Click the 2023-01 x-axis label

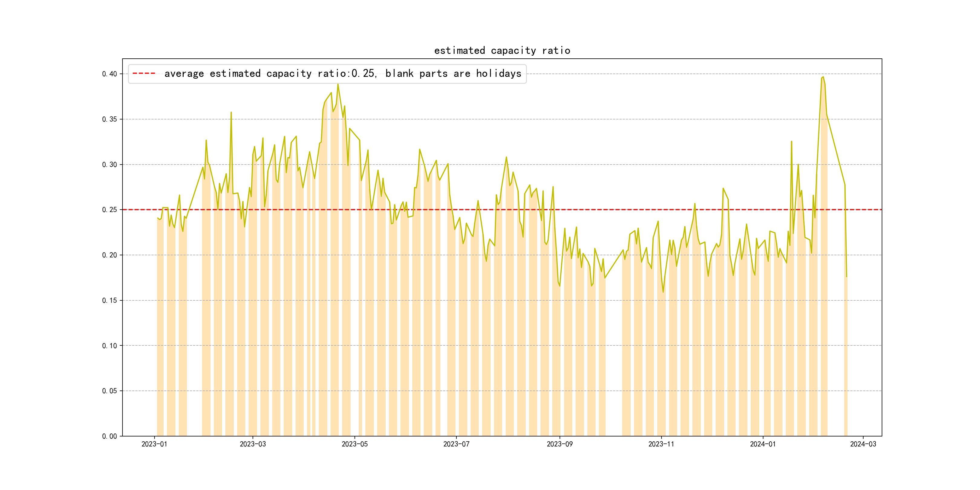(154, 444)
